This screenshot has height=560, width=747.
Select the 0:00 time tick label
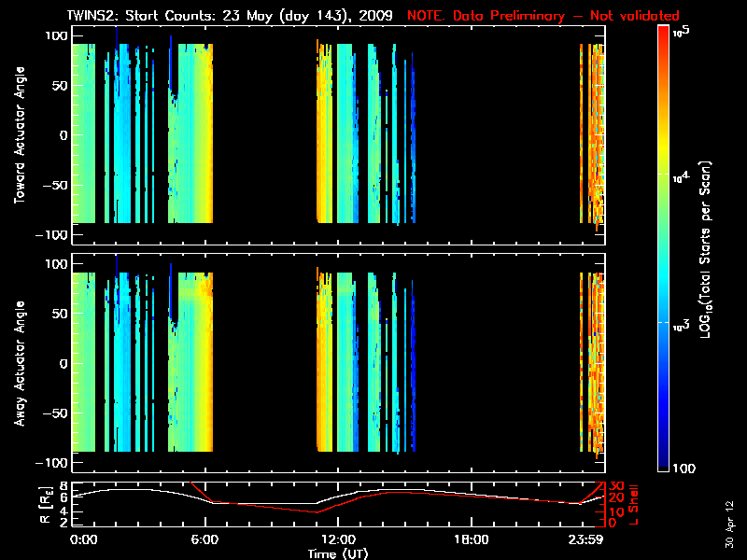pyautogui.click(x=84, y=540)
